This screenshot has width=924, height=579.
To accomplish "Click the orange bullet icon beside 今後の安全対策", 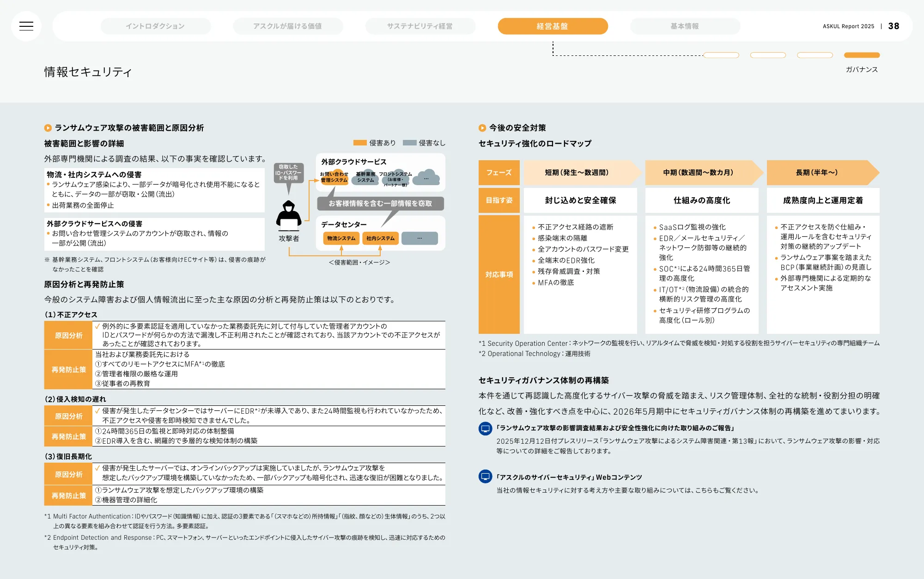I will (482, 128).
